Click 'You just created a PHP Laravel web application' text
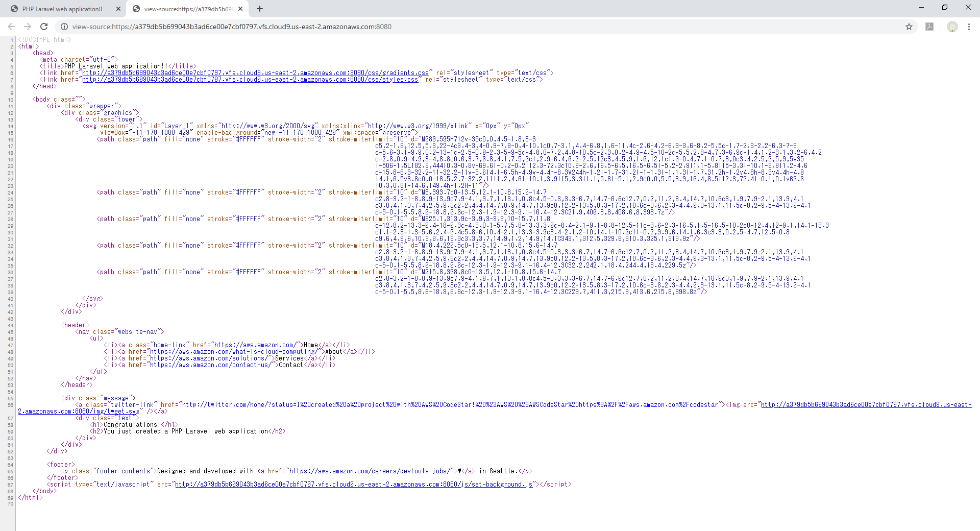This screenshot has width=980, height=531. pyautogui.click(x=186, y=431)
